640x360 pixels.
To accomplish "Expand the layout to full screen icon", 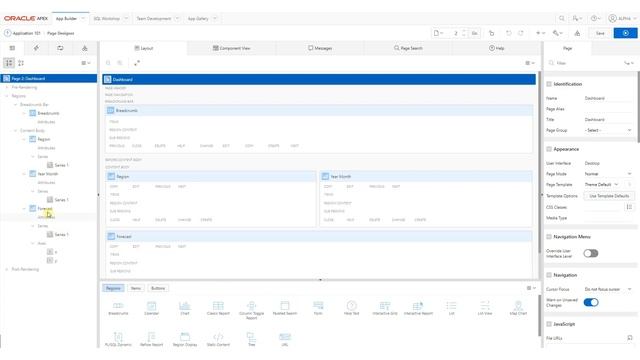I will (x=137, y=63).
